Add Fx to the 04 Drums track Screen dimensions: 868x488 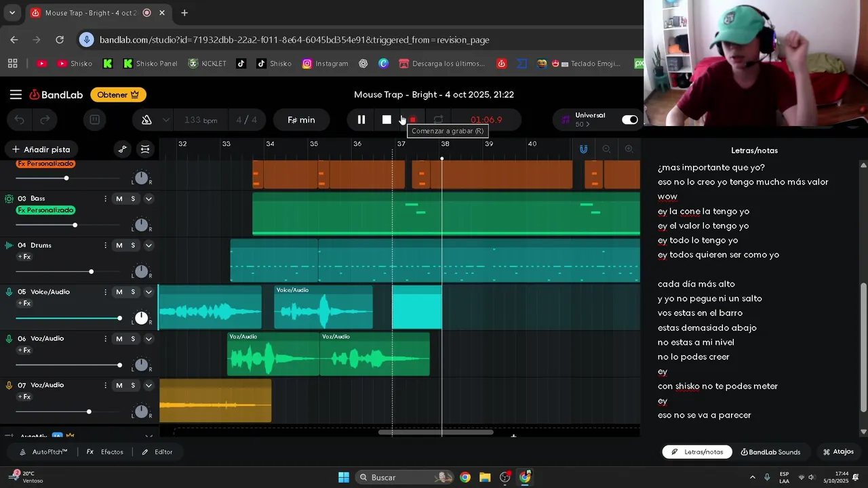coord(24,257)
